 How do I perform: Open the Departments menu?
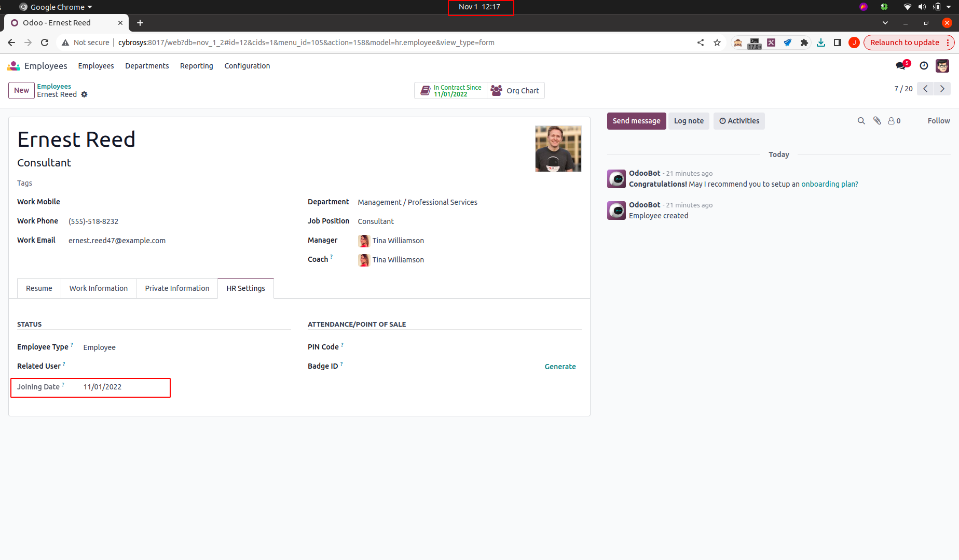tap(147, 66)
